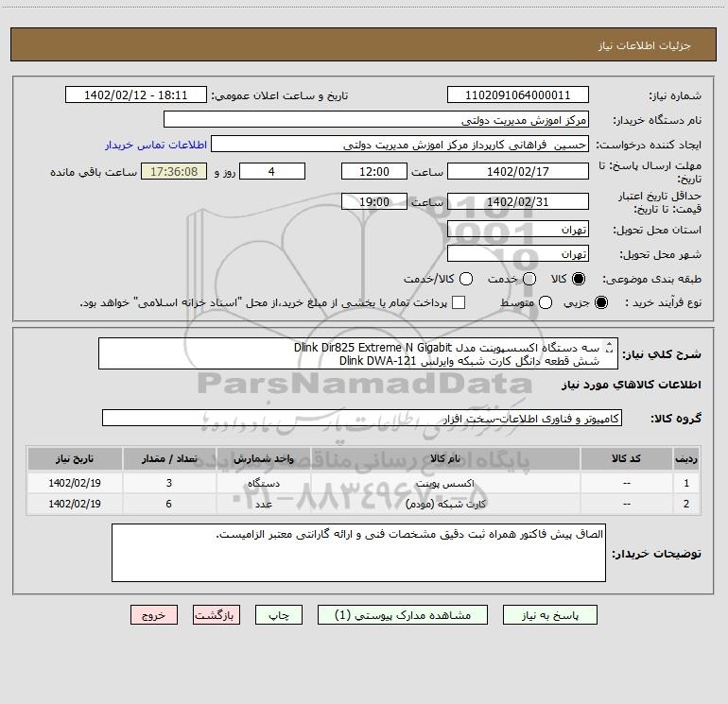Click the 19:00 time field
The height and width of the screenshot is (704, 728).
[374, 201]
